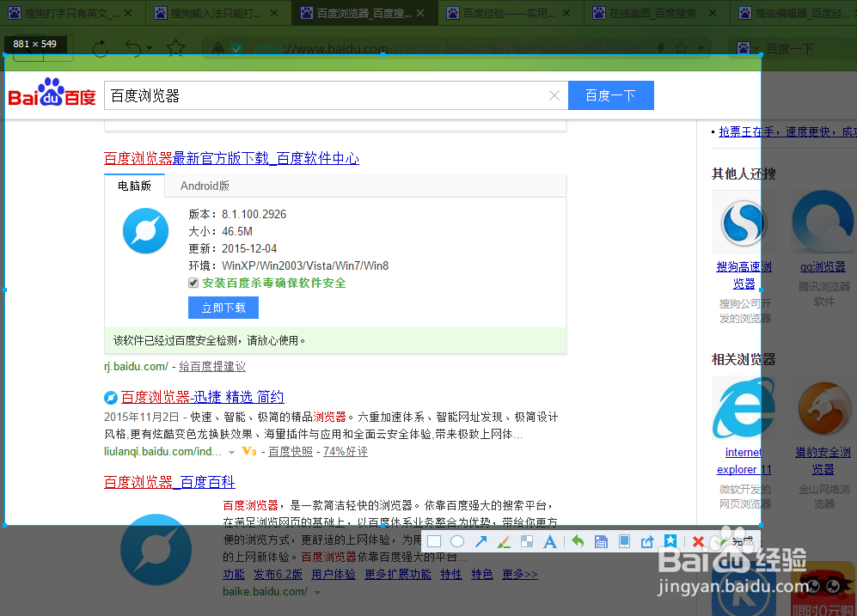Click the bookmark star beside the refresh icon
857x616 pixels.
click(175, 48)
